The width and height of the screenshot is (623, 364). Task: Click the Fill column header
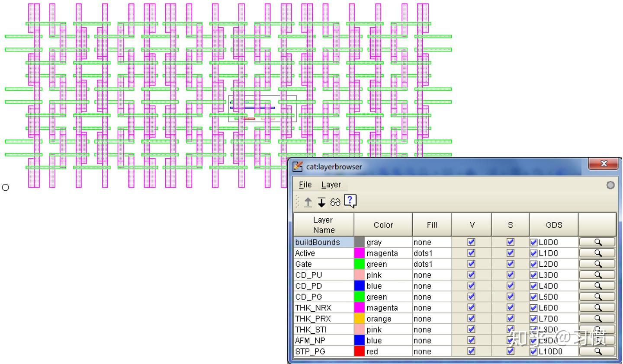(x=431, y=225)
